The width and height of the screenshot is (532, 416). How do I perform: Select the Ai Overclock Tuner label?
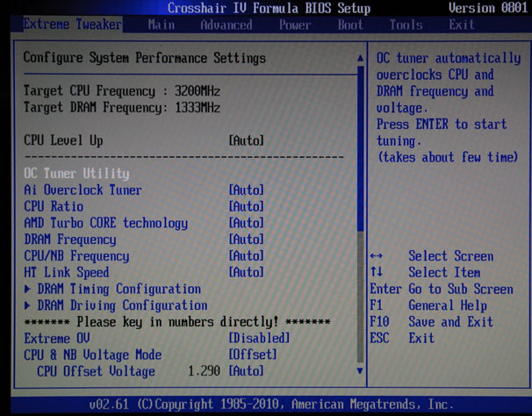83,190
